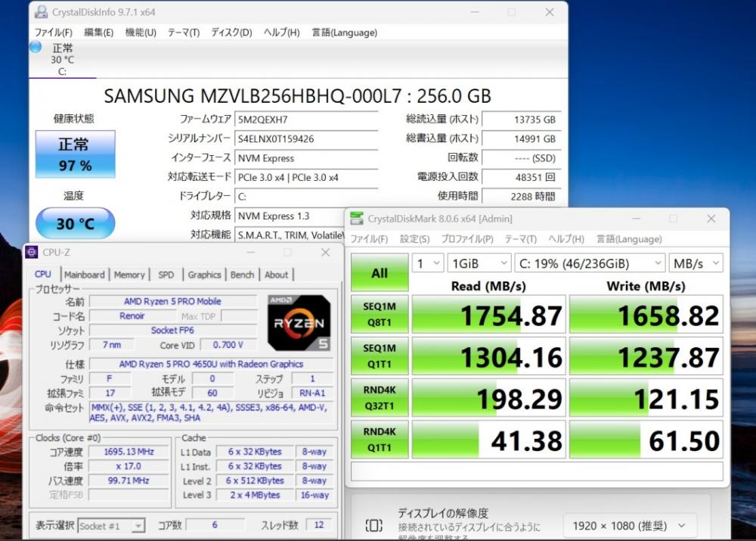This screenshot has width=756, height=541.
Task: Switch to the About tab in CPU-Z
Action: pyautogui.click(x=276, y=275)
